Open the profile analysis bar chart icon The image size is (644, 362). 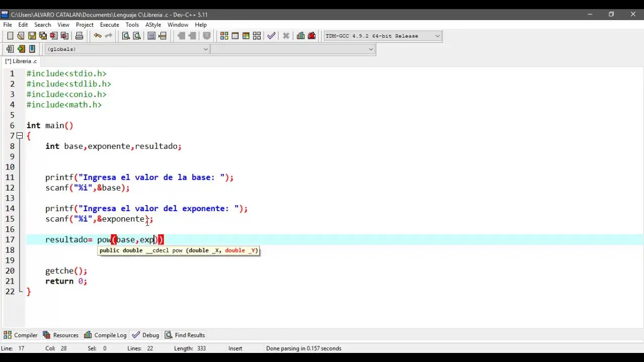300,36
